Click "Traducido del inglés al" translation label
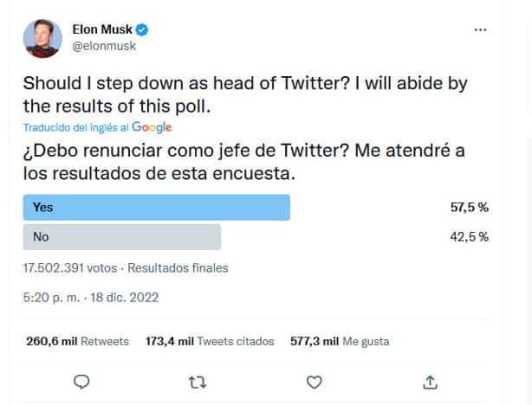532x405 pixels. tap(76, 127)
